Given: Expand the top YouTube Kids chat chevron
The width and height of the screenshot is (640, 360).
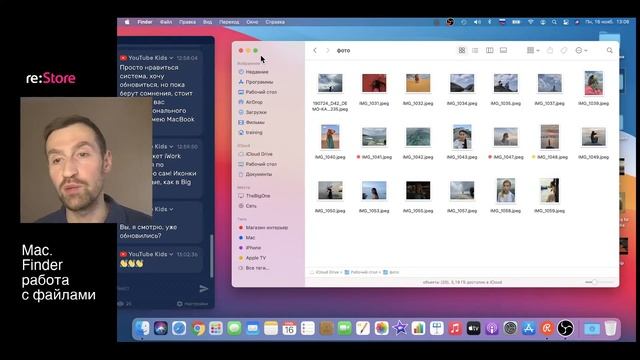Looking at the screenshot, I should pyautogui.click(x=171, y=58).
